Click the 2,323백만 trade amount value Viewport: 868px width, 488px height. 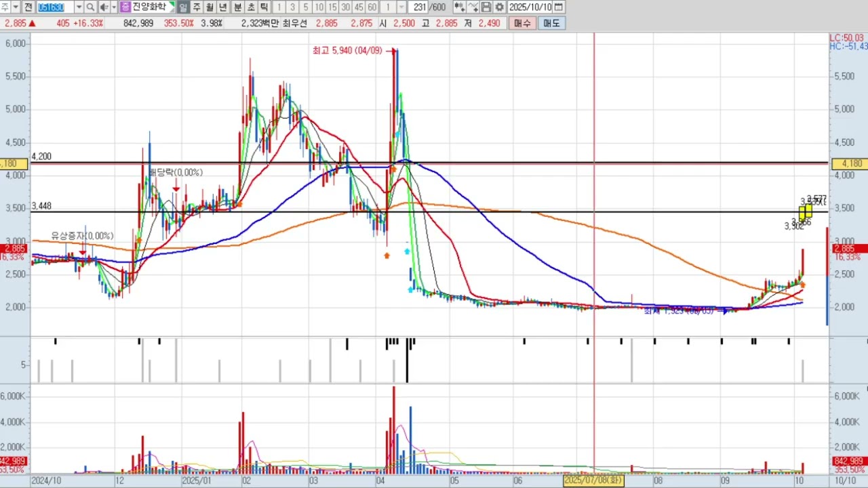(x=260, y=23)
